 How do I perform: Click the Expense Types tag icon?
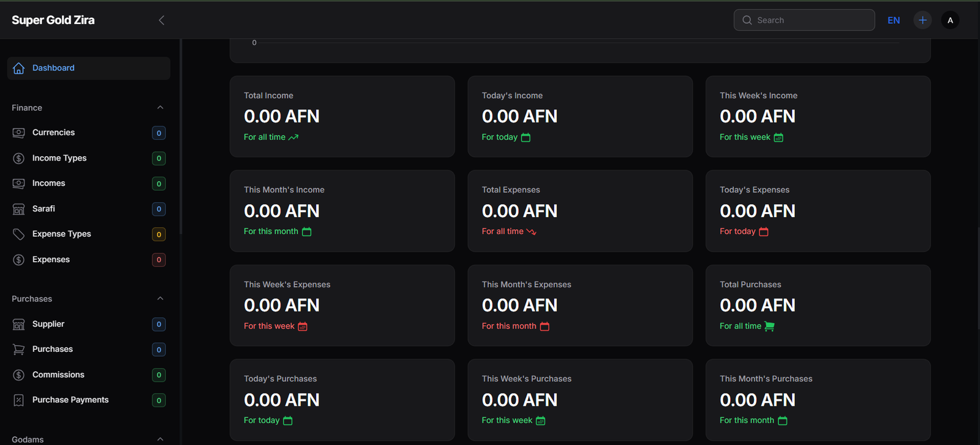pos(19,234)
